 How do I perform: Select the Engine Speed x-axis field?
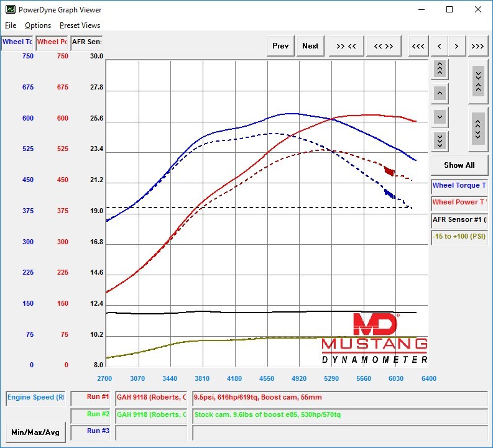point(35,397)
